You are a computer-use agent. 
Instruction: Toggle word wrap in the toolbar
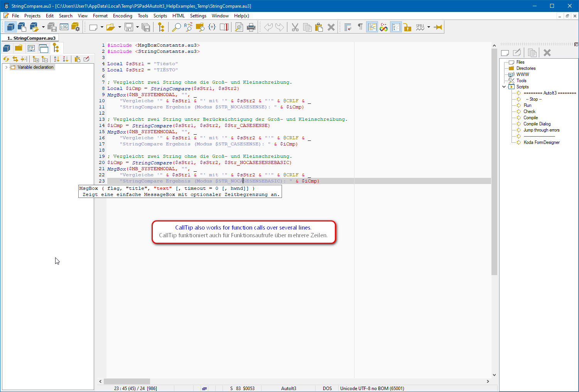(348, 27)
